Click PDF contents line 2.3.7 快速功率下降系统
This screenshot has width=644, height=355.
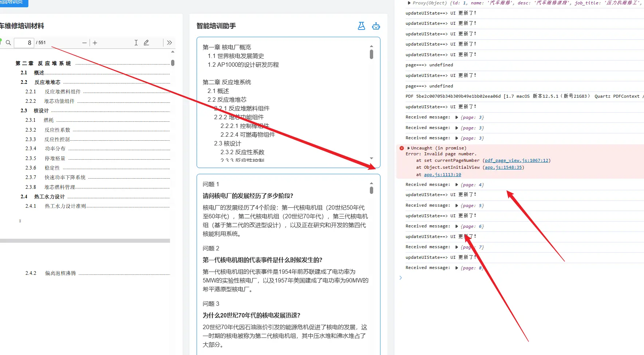pos(98,177)
